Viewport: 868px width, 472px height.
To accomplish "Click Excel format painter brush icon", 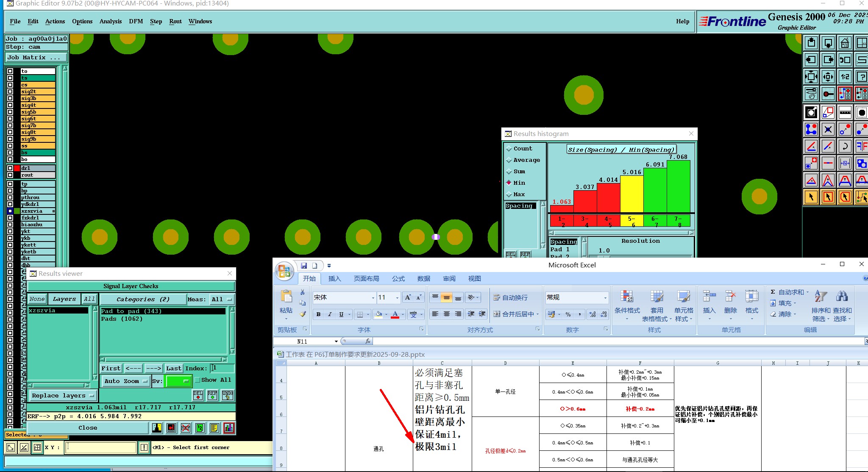I will (303, 314).
